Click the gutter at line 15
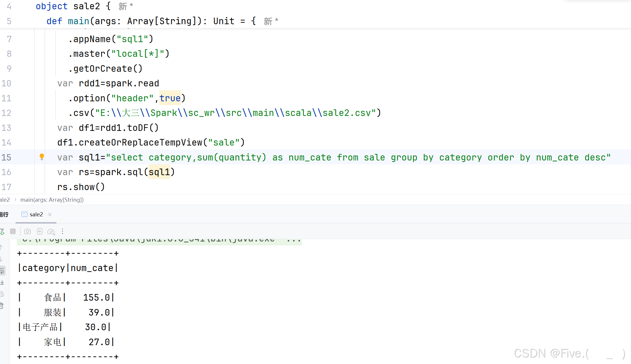Viewport: 631px width, 364px height. [x=18, y=157]
